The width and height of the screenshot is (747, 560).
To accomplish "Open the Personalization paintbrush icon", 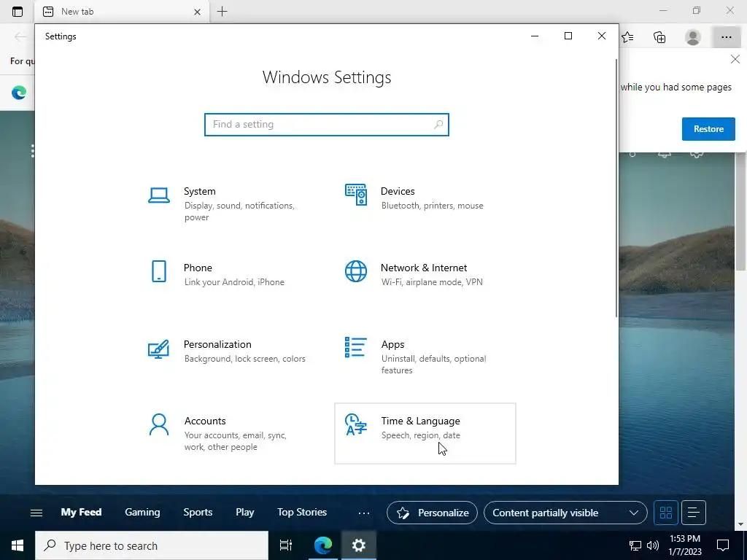I will [158, 349].
